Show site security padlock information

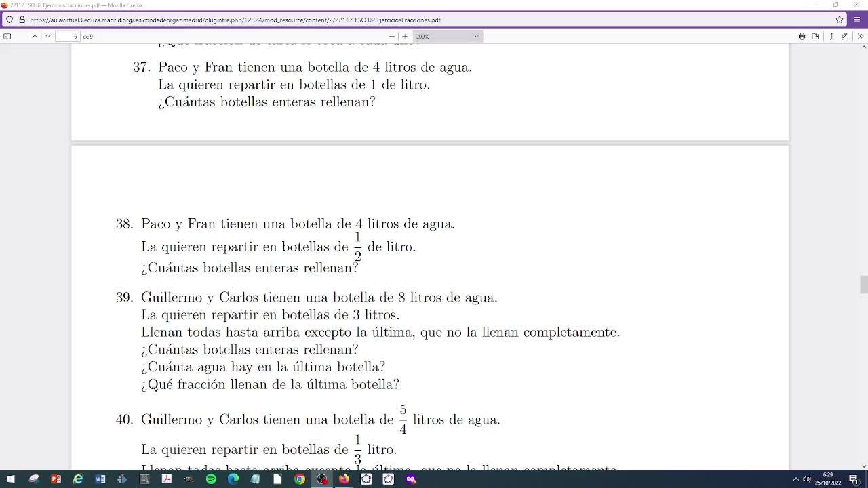coord(22,20)
